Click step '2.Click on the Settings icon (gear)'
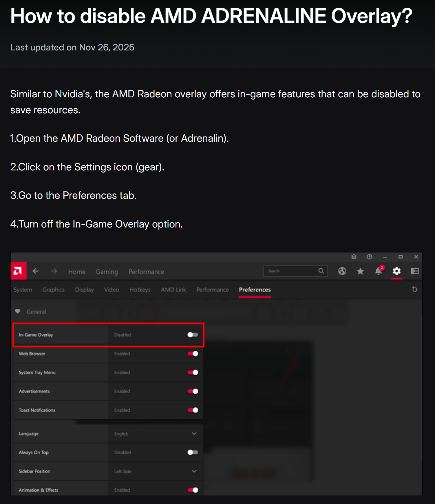435x504 pixels. coord(87,167)
